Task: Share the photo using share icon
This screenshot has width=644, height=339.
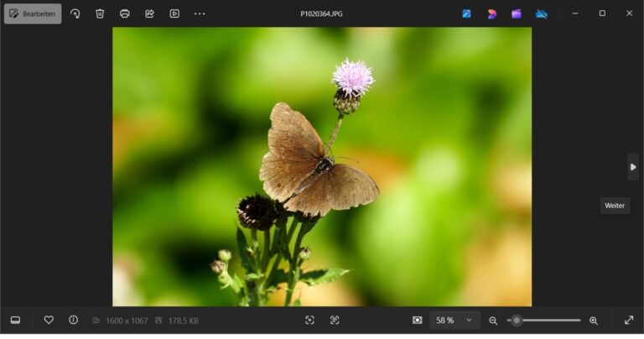Action: click(149, 13)
